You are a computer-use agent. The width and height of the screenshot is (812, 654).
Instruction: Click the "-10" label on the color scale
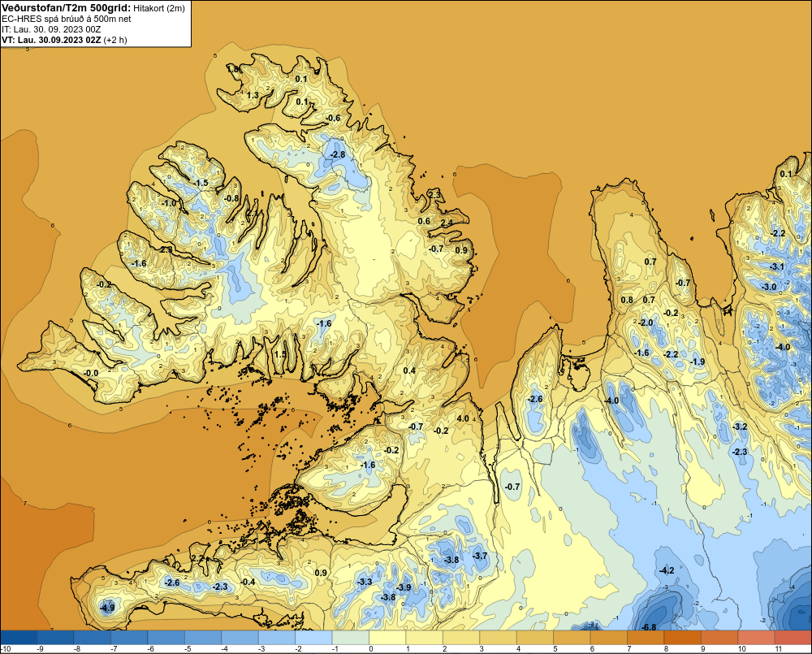click(x=5, y=649)
